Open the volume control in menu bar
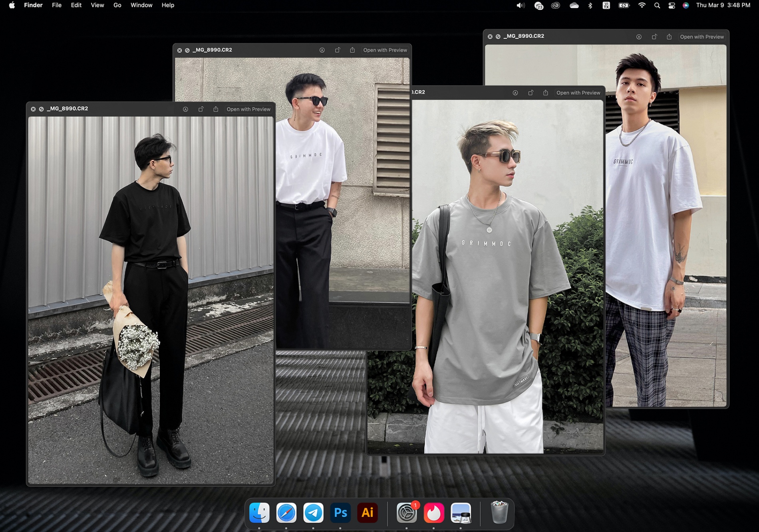This screenshot has width=759, height=532. point(520,5)
